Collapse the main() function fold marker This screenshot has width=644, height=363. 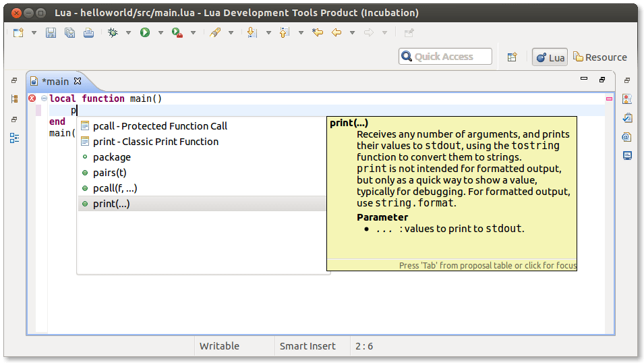click(44, 99)
